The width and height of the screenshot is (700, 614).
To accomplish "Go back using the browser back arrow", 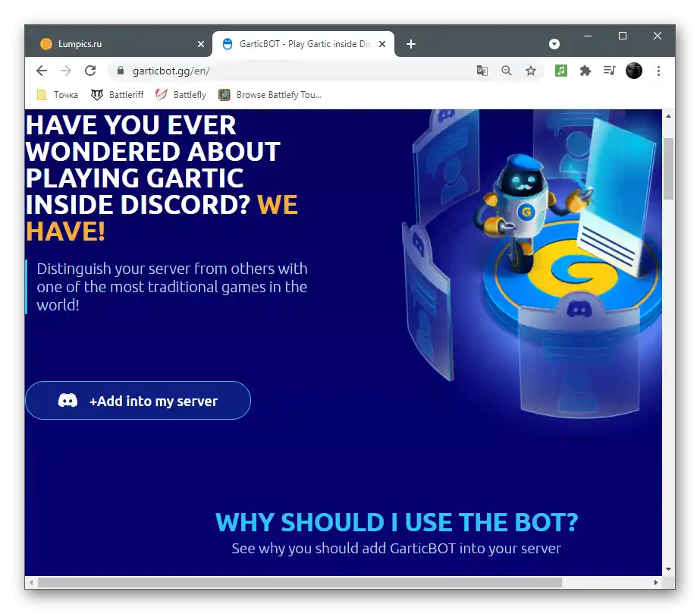I will click(x=42, y=71).
